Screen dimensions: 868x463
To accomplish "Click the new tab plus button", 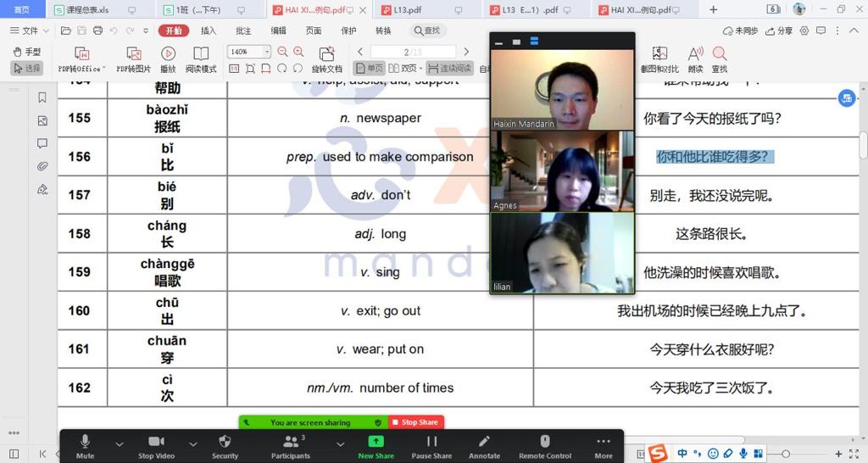I will (x=714, y=9).
